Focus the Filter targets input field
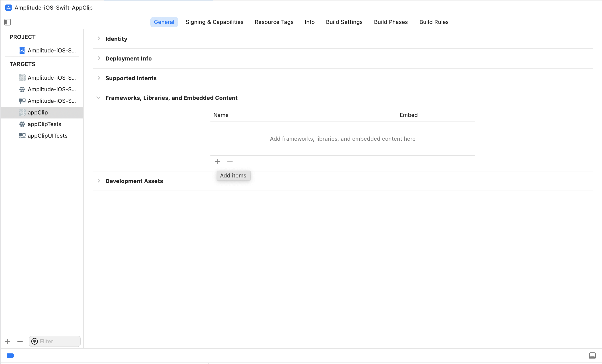The height and width of the screenshot is (364, 602). pos(55,341)
